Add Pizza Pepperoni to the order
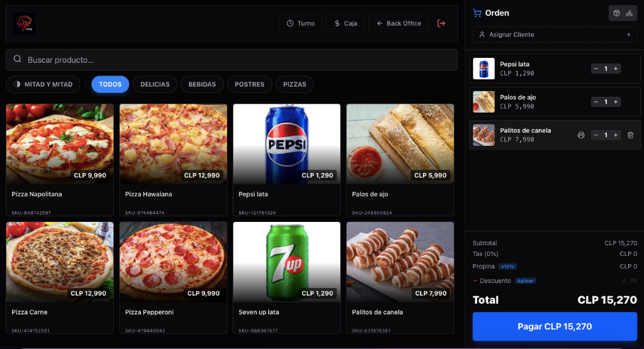The width and height of the screenshot is (644, 349). click(174, 278)
